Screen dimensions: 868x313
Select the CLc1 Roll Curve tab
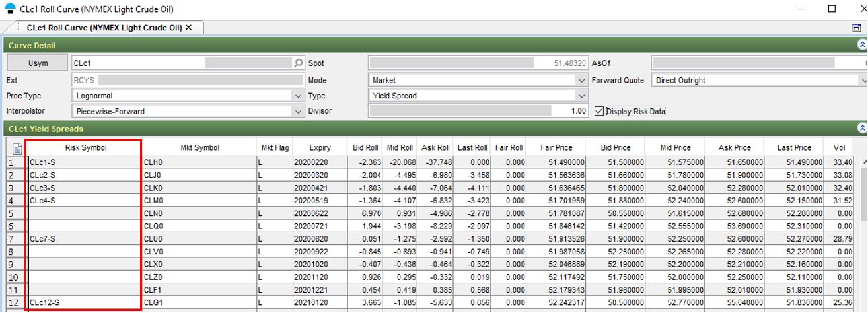pyautogui.click(x=104, y=28)
